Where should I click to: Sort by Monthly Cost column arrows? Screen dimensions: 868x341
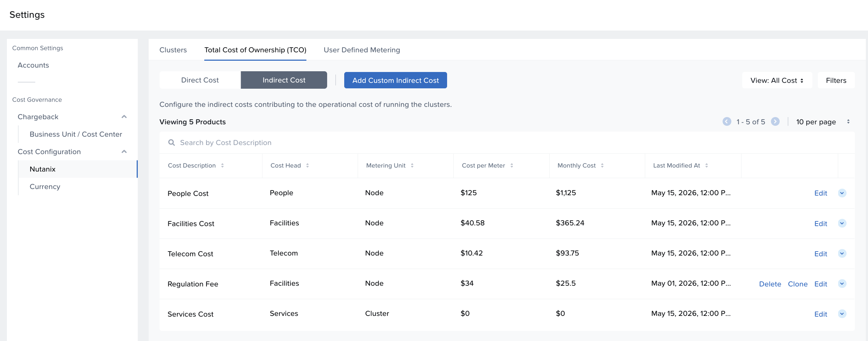pyautogui.click(x=602, y=165)
